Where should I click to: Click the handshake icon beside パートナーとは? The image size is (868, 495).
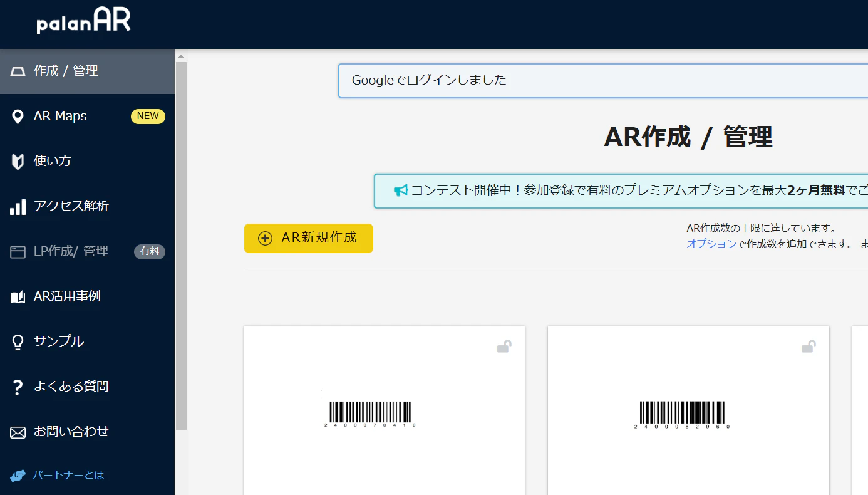coord(18,476)
